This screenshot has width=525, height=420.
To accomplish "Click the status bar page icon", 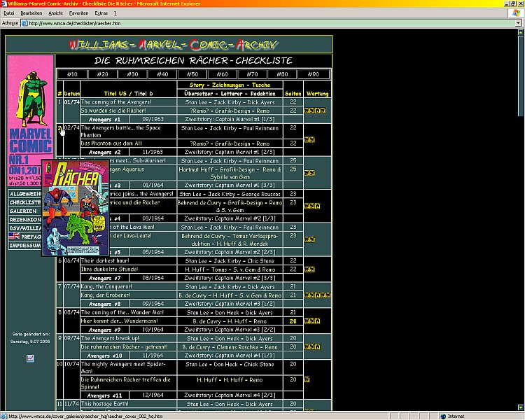I will pos(4,416).
